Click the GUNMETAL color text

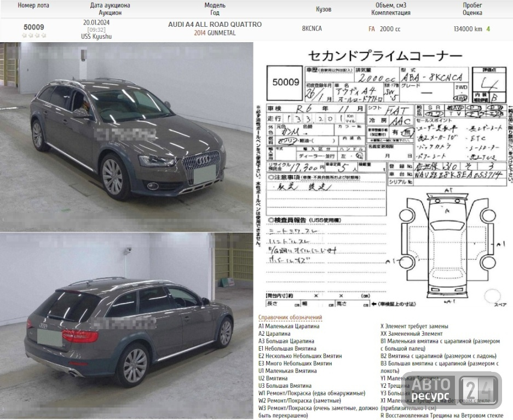click(x=222, y=33)
